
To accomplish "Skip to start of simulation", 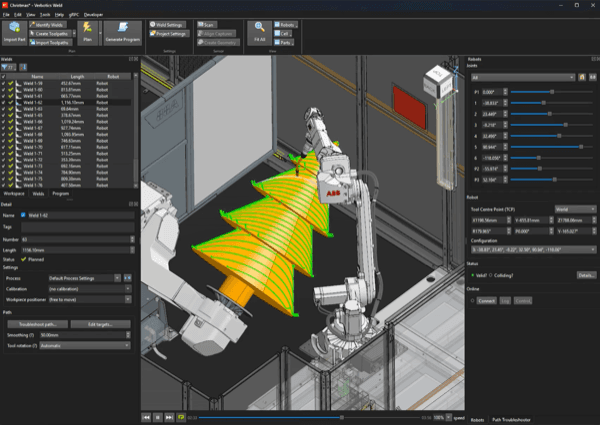I will click(146, 418).
